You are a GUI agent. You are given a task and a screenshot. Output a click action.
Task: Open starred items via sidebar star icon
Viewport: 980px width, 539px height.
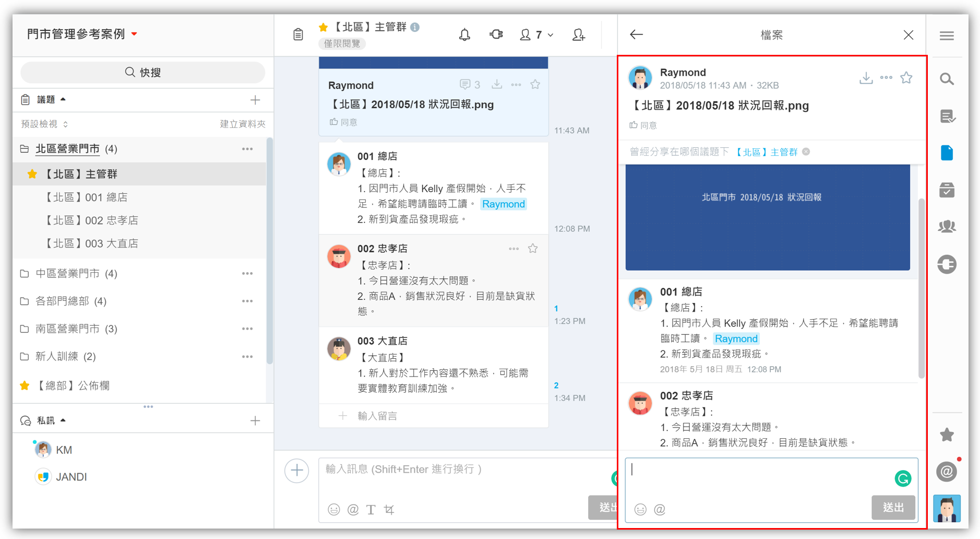click(x=947, y=435)
